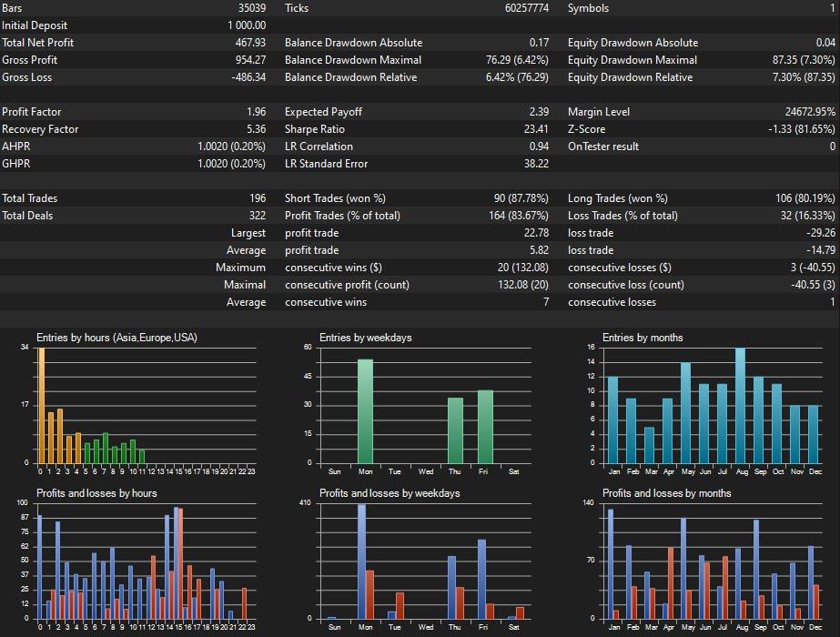
Task: Select the August bar in Entries by months
Action: click(740, 405)
